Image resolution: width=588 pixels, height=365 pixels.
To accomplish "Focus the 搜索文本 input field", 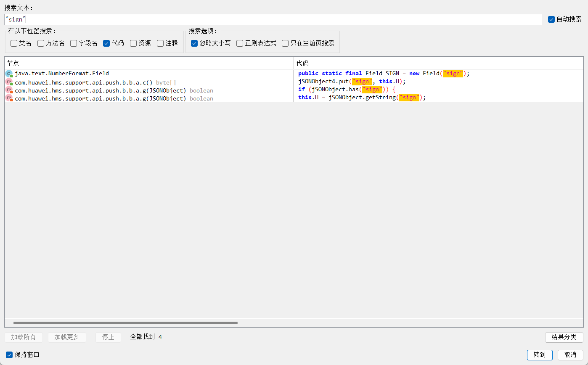I will point(273,19).
